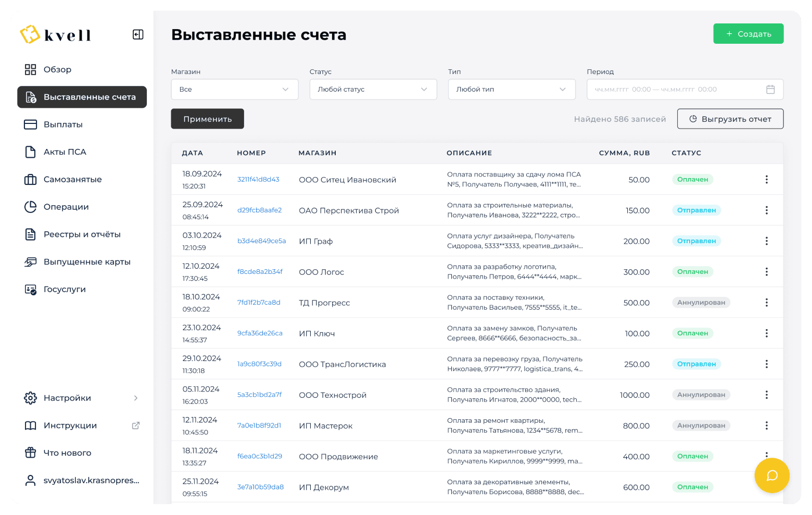Open the Статус filter dropdown
This screenshot has height=515, width=812.
pos(373,90)
